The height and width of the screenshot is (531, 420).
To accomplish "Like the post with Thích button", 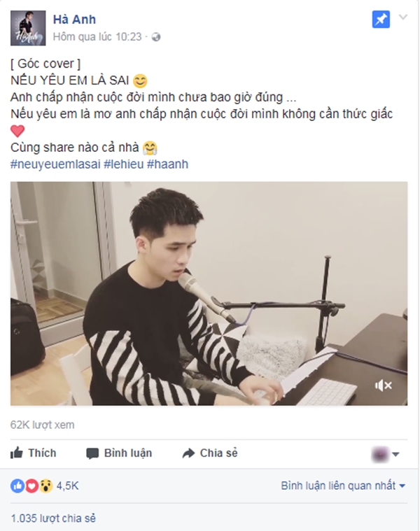I will (33, 453).
